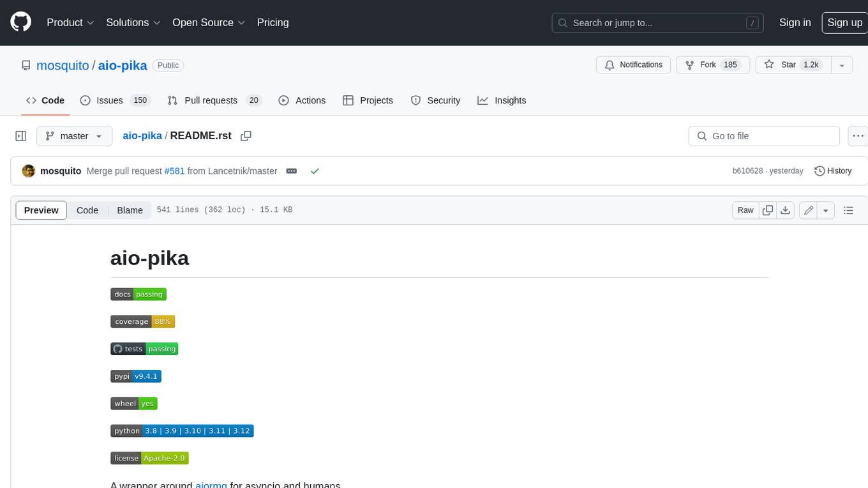The width and height of the screenshot is (868, 488).
Task: Edit this file with pencil icon
Action: [808, 210]
